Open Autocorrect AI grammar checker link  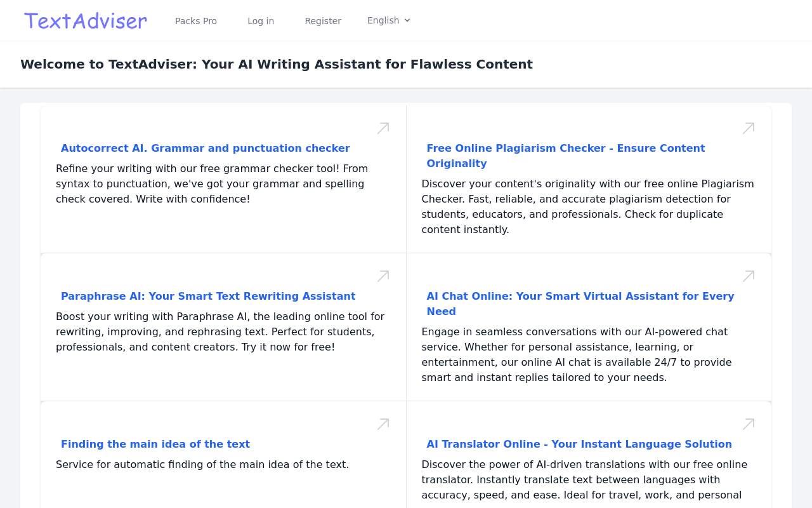(x=206, y=148)
